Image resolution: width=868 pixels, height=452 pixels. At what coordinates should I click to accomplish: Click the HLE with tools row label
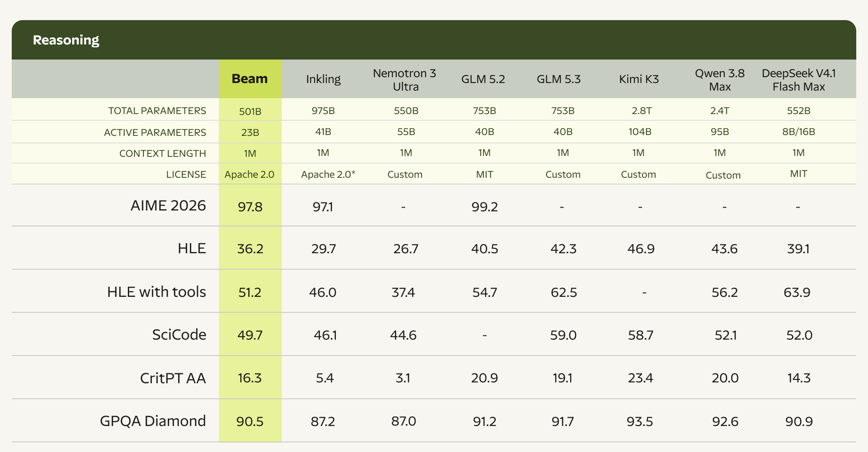click(x=156, y=291)
